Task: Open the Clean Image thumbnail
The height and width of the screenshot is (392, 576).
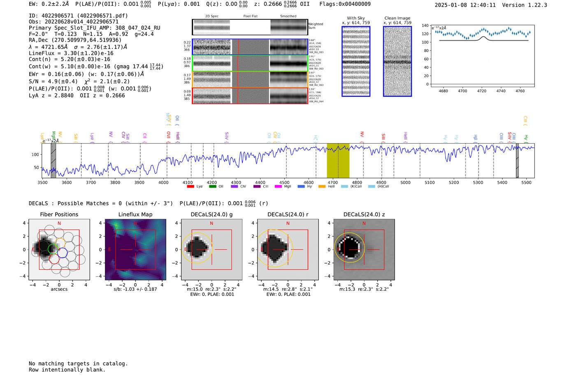Action: coord(397,61)
